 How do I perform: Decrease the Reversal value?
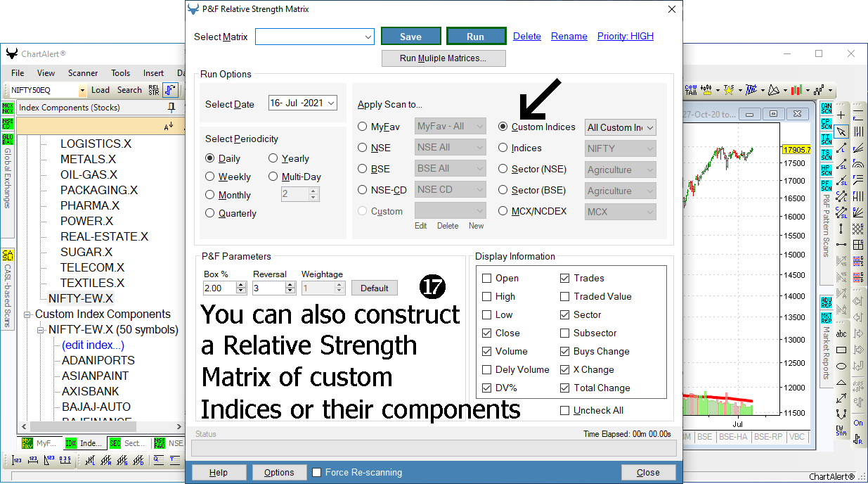pos(291,291)
